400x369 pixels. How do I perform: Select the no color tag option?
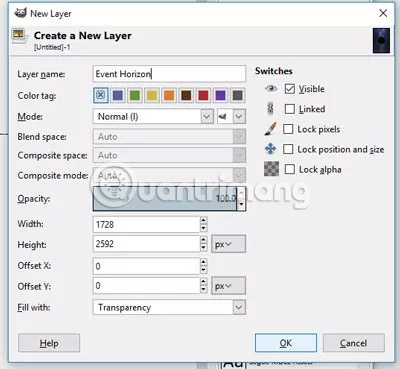coord(101,96)
